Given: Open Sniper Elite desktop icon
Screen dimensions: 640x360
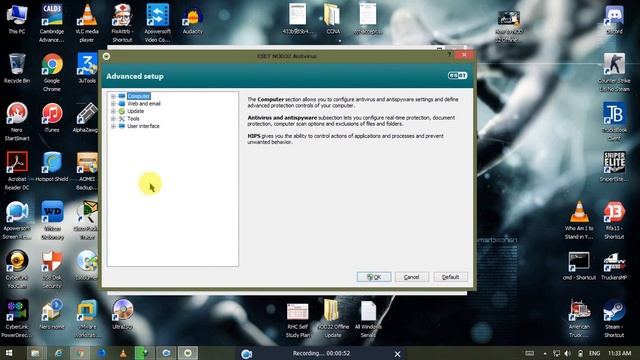Looking at the screenshot, I should (614, 167).
